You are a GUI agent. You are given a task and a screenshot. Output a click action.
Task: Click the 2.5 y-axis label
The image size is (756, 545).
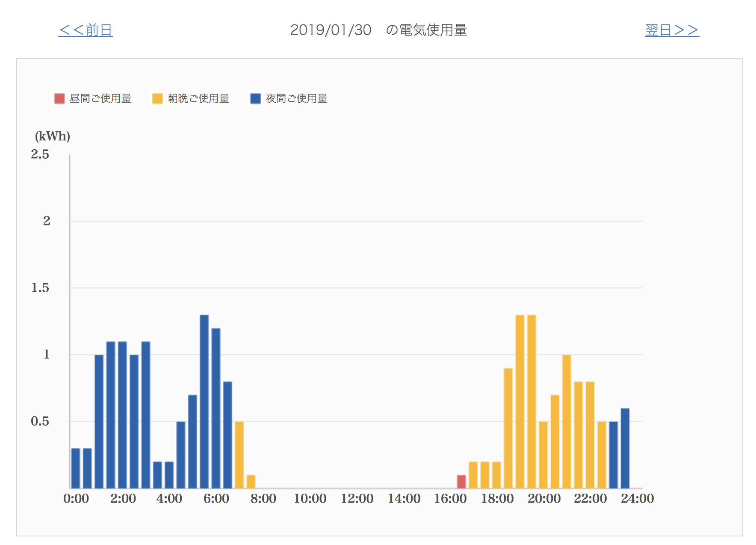[x=40, y=154]
